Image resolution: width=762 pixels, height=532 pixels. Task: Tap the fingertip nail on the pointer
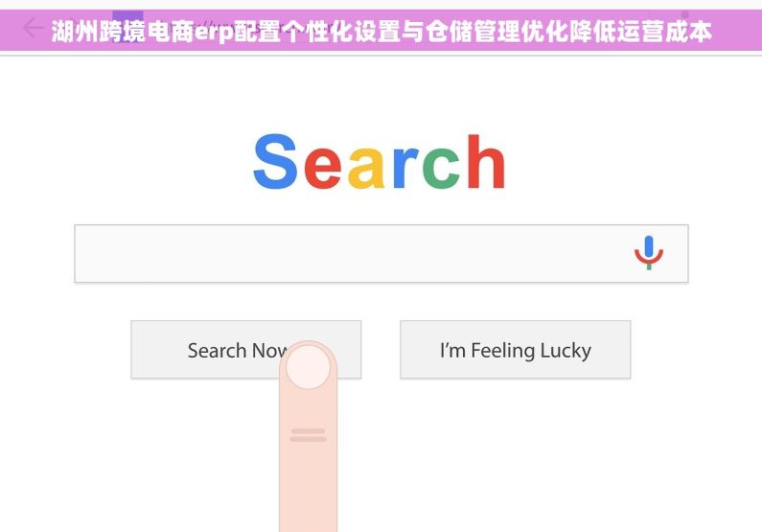[308, 367]
